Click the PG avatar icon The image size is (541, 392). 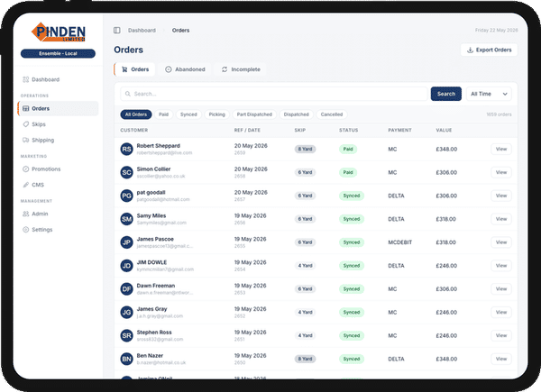point(126,196)
